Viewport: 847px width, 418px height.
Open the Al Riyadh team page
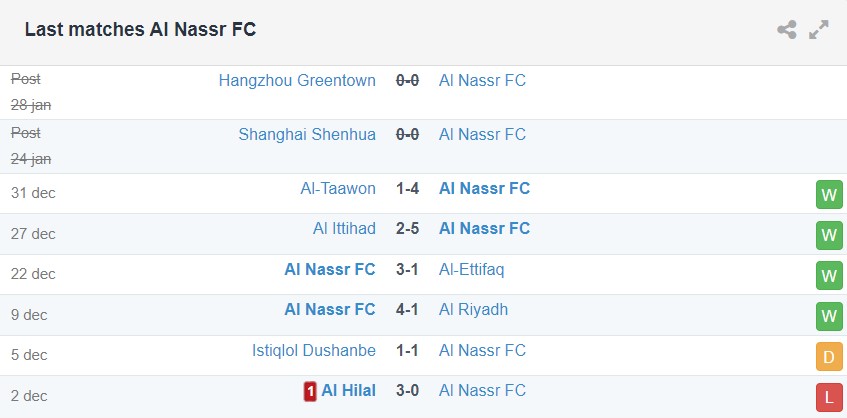473,310
